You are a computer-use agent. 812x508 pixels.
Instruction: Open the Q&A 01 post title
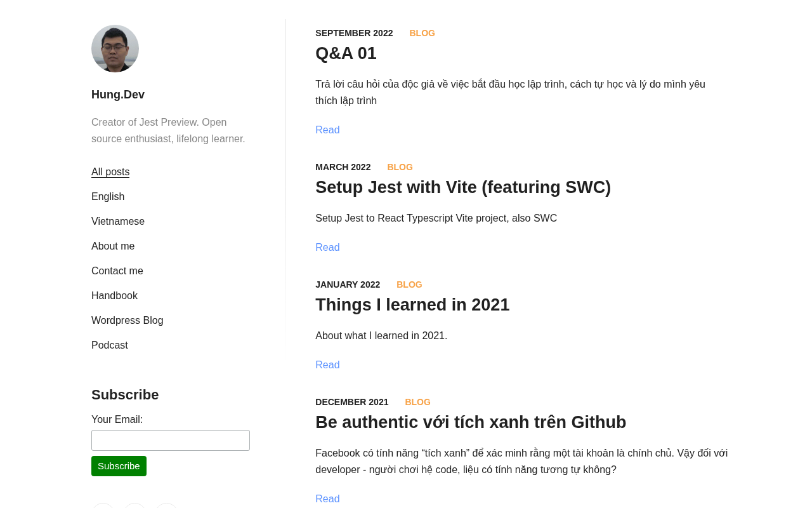pyautogui.click(x=346, y=53)
